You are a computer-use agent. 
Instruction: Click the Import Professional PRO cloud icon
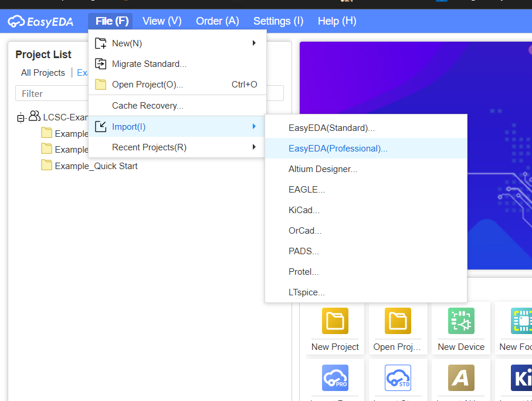click(336, 378)
